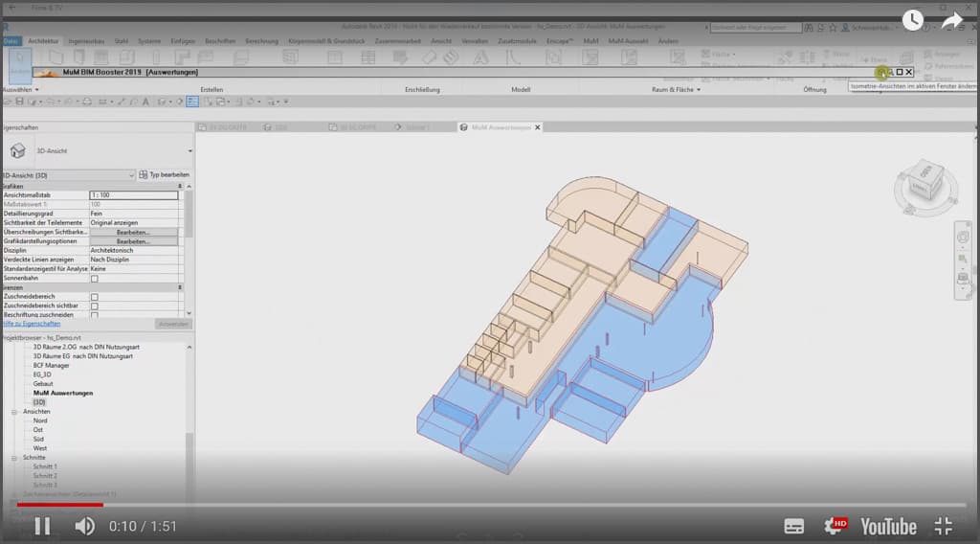980x544 pixels.
Task: Select BCF Manager in project browser
Action: coord(52,366)
